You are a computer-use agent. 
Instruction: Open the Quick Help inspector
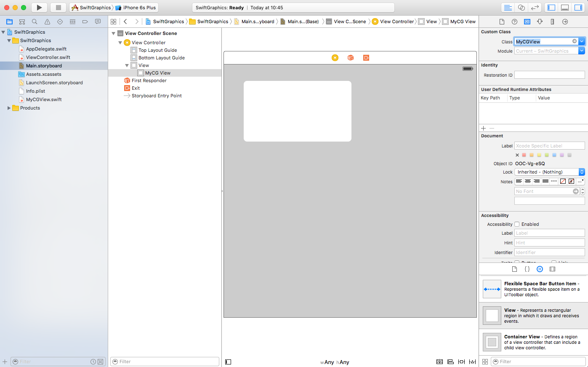pos(514,21)
